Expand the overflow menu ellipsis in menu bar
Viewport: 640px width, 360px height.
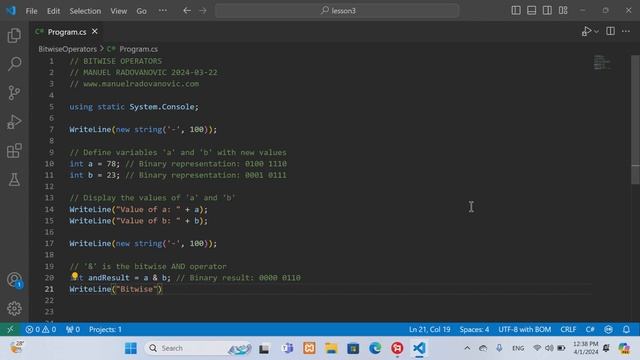point(162,11)
